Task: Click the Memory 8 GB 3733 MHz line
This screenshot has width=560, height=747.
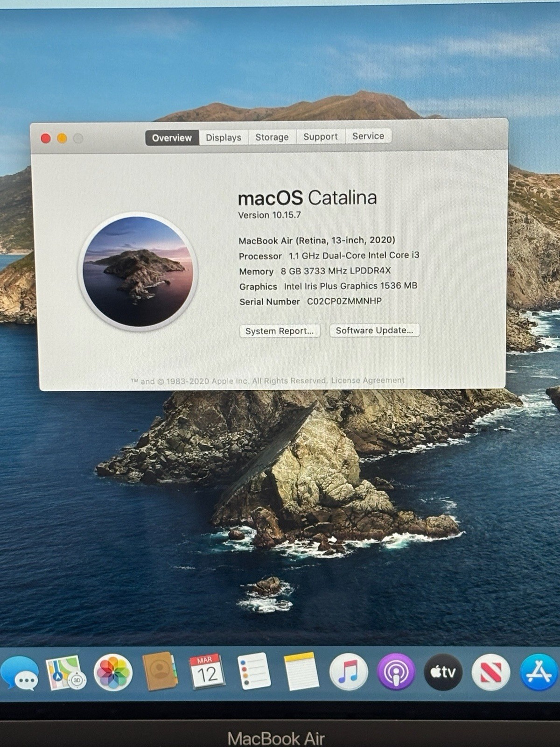Action: [315, 271]
